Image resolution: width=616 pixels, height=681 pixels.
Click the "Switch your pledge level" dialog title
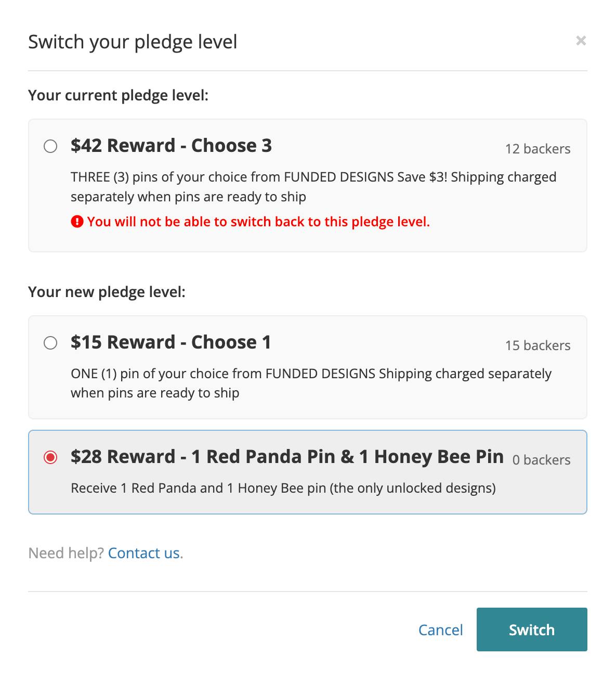tap(133, 42)
